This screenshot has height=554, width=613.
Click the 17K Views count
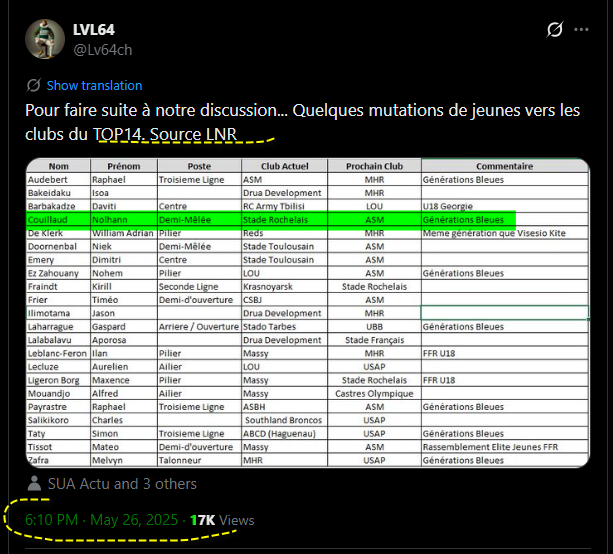point(222,520)
